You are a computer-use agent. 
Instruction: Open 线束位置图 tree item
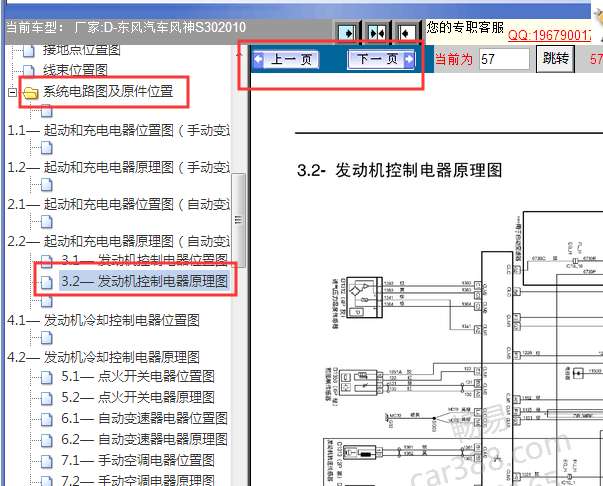[x=75, y=70]
